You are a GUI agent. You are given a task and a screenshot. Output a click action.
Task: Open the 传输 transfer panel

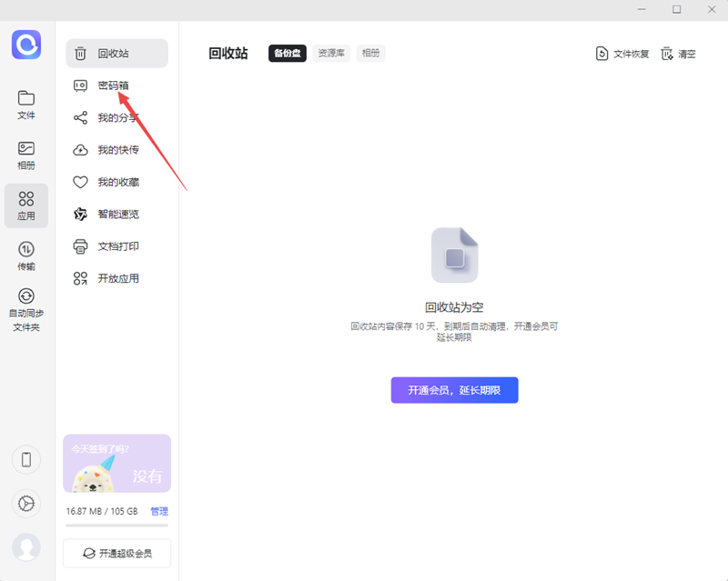tap(26, 254)
